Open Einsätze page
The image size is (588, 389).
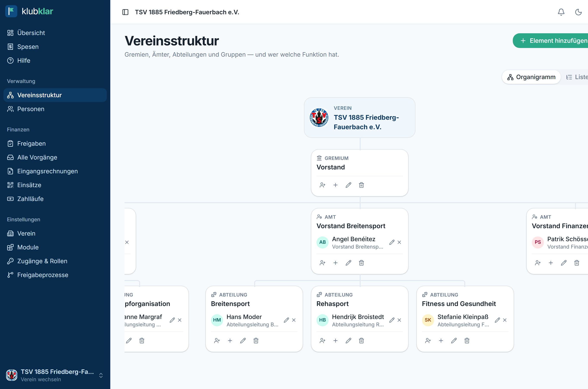(55, 185)
